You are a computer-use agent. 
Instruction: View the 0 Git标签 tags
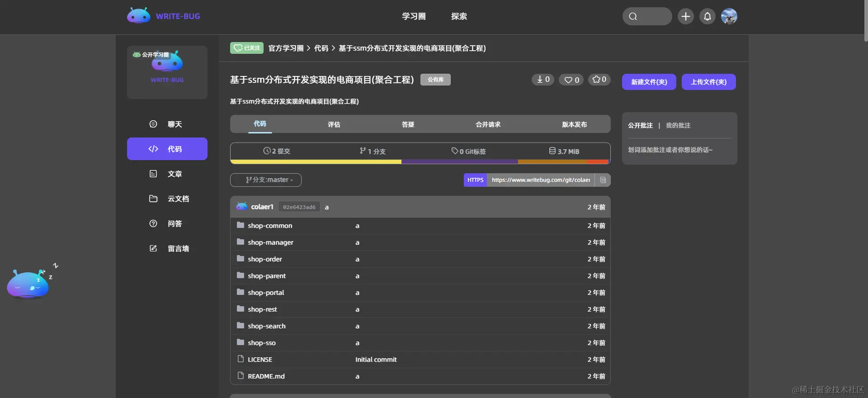tap(468, 151)
